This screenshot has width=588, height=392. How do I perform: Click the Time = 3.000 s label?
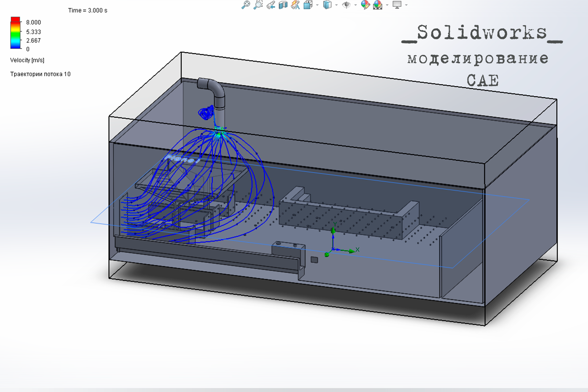pos(88,10)
